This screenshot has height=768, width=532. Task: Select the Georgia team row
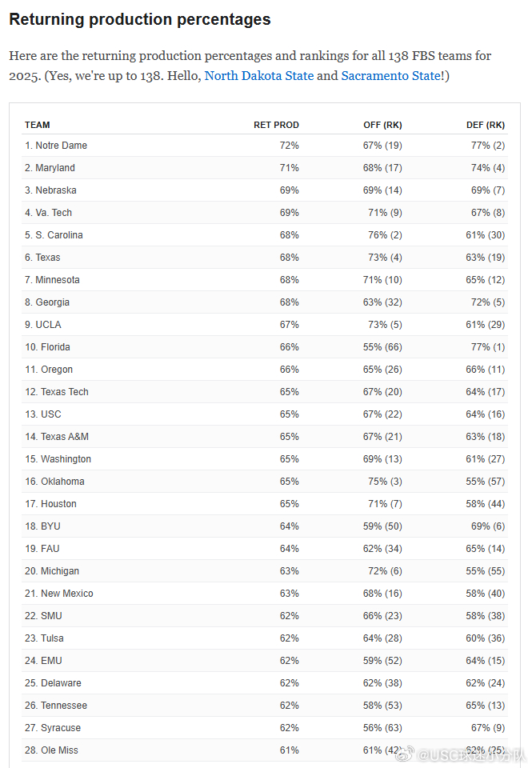tap(265, 302)
